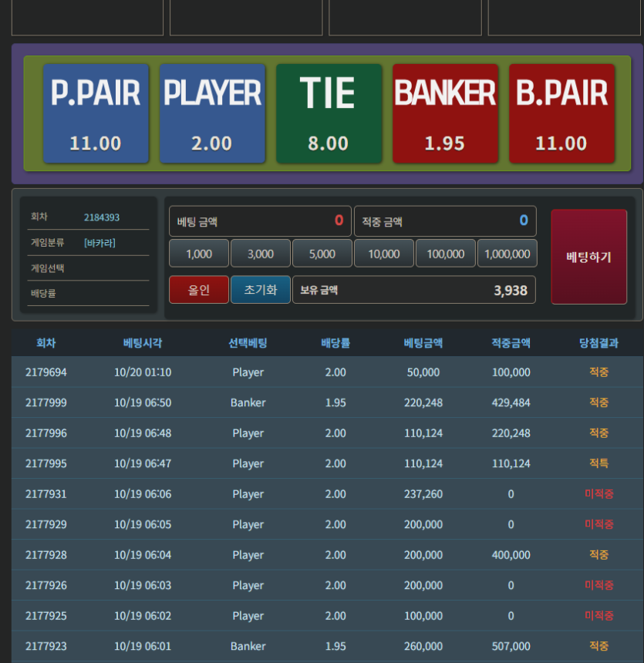The width and height of the screenshot is (644, 663).
Task: Click the 베팅금액 column header
Action: coord(423,342)
